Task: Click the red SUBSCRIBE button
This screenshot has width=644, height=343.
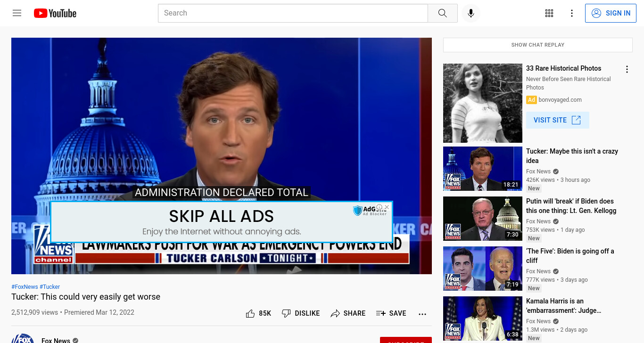Action: 406,340
